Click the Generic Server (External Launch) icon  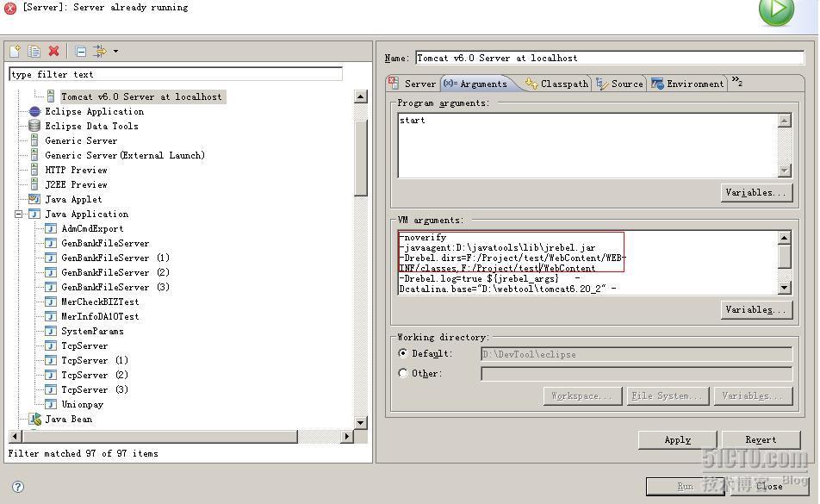(34, 155)
